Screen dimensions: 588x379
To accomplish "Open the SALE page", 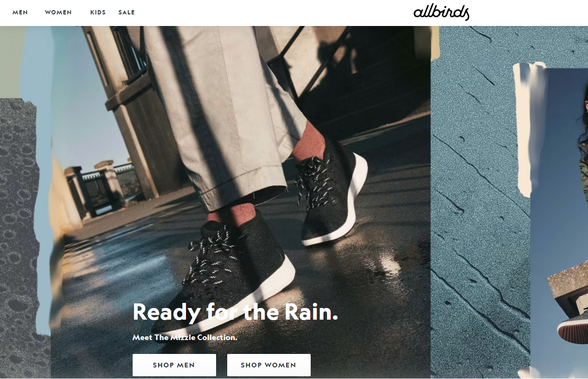I will click(127, 13).
